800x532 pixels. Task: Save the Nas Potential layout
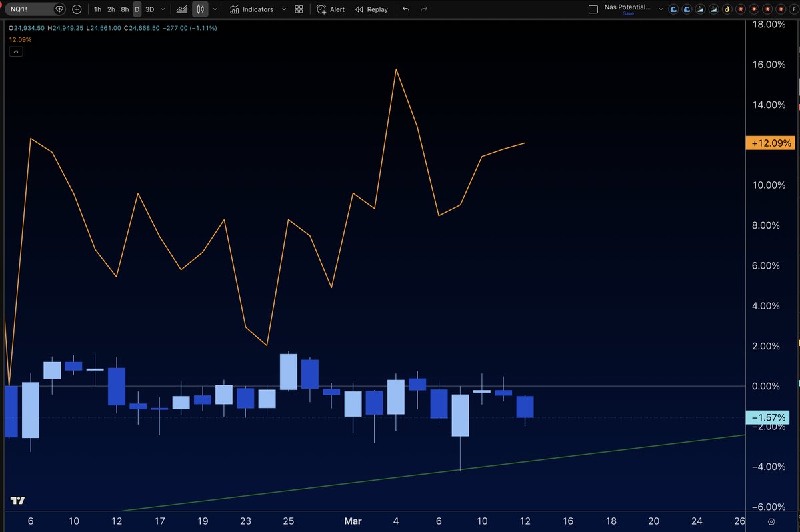[628, 13]
